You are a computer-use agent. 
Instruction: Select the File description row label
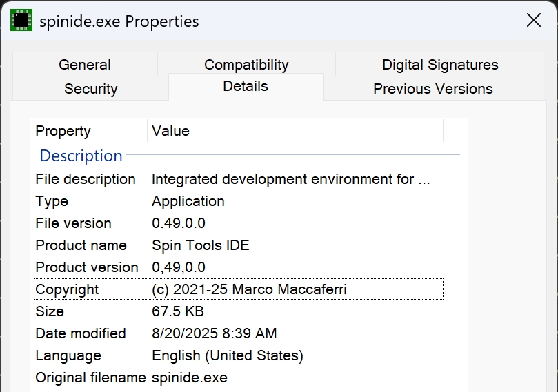pos(86,179)
